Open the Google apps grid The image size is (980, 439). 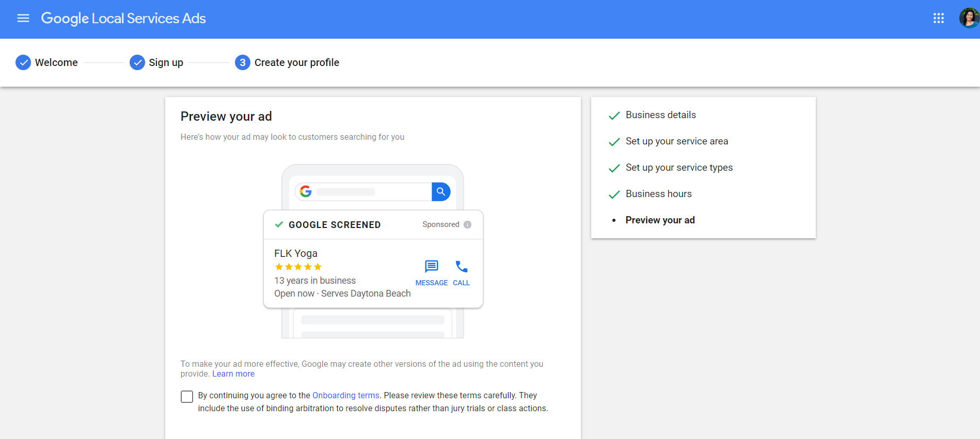938,19
